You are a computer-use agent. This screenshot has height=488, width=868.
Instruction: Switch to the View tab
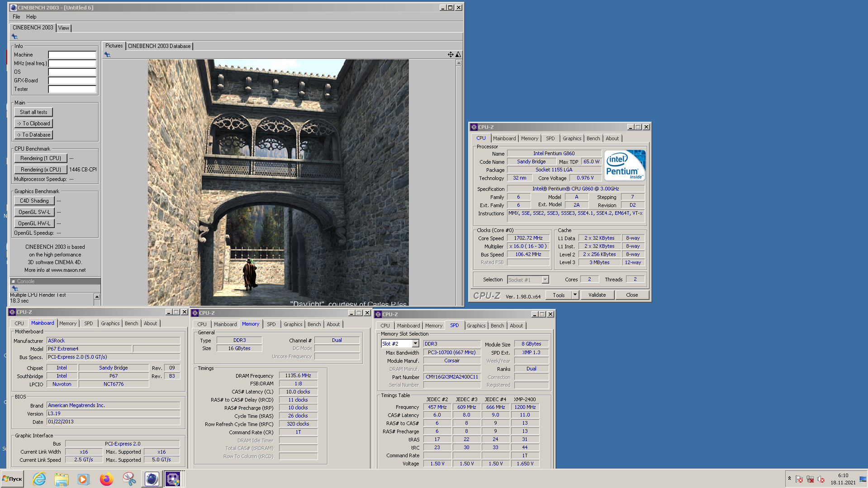[x=64, y=28]
